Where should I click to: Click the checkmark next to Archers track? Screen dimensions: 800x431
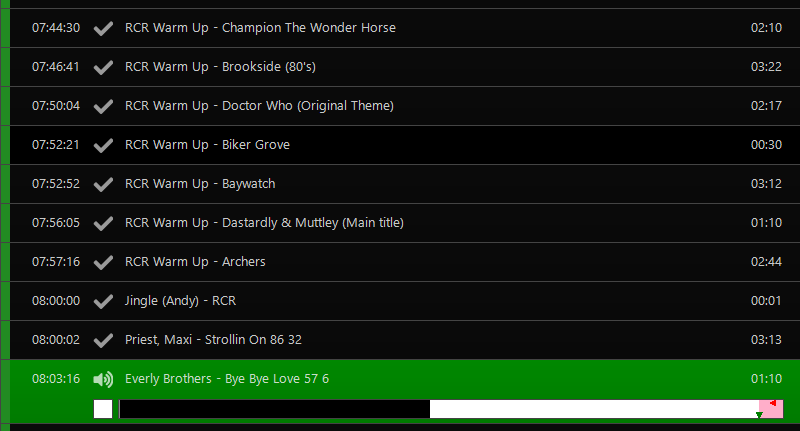click(103, 262)
